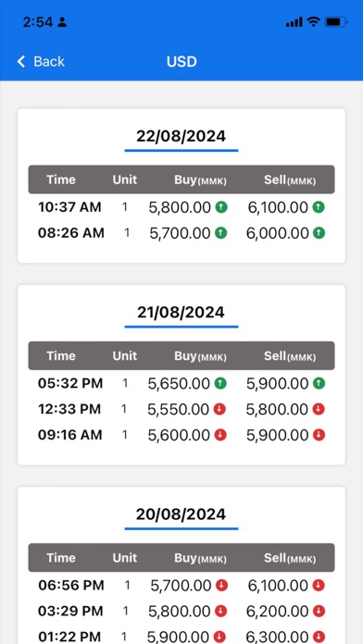Click Time column header in 22/08/2024 table
This screenshot has height=644, width=363.
click(61, 180)
